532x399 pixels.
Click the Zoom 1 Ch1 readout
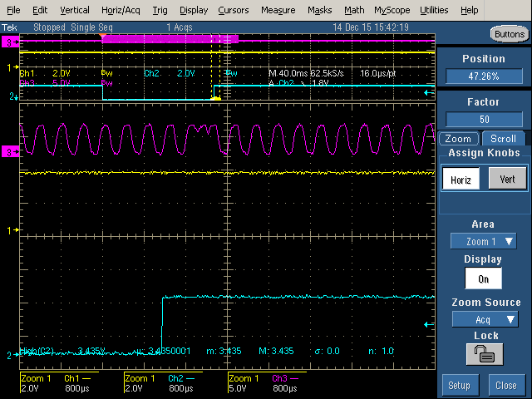60,383
